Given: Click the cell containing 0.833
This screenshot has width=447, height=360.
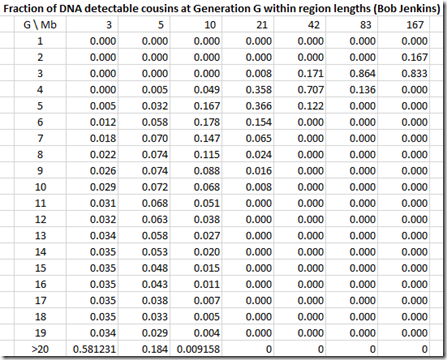Looking at the screenshot, I should tap(404, 73).
